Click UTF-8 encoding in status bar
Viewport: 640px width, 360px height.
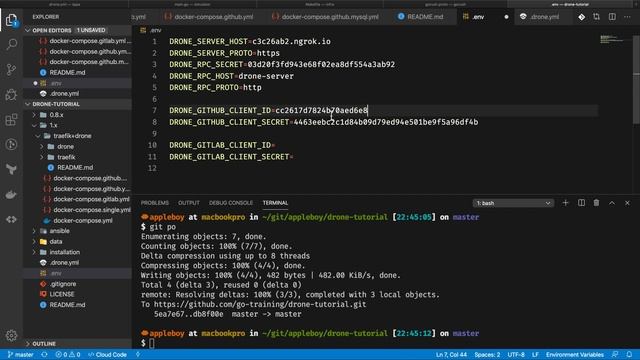pos(516,355)
